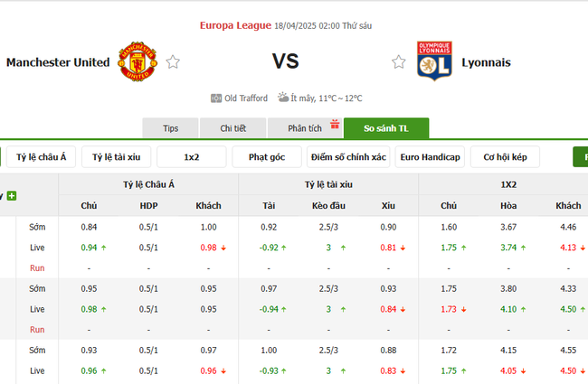Image resolution: width=588 pixels, height=384 pixels.
Task: Open the Phạt góc odds filter
Action: tap(266, 157)
